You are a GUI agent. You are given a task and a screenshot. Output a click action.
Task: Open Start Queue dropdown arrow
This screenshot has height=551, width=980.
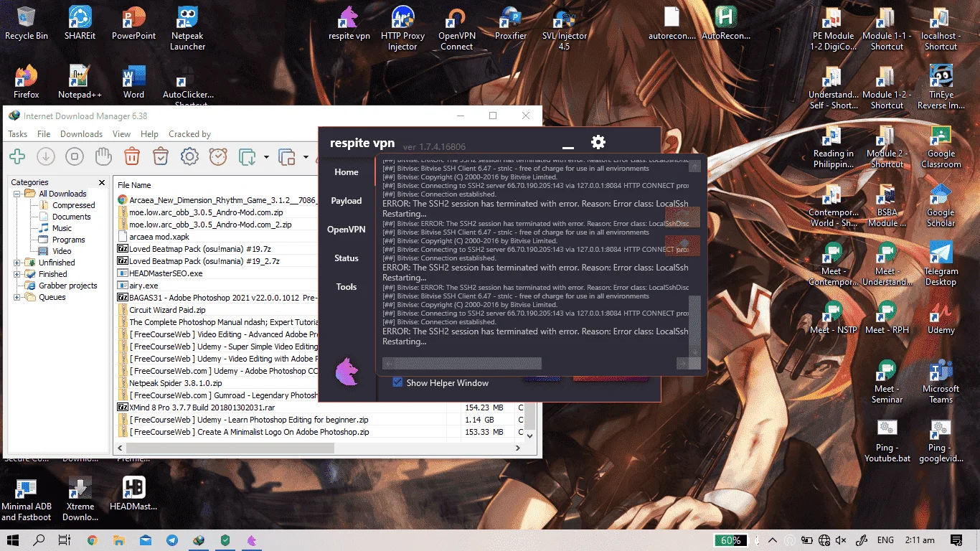pos(266,157)
